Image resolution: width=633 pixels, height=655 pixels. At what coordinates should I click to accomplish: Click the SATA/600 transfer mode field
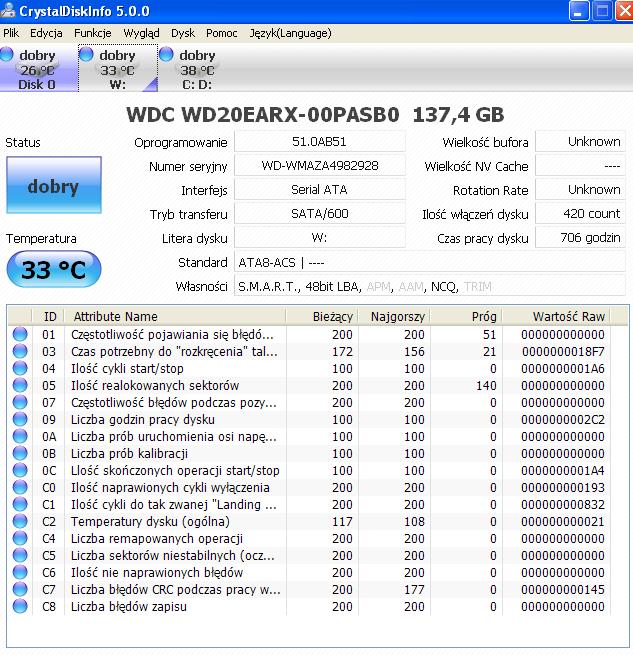click(320, 214)
